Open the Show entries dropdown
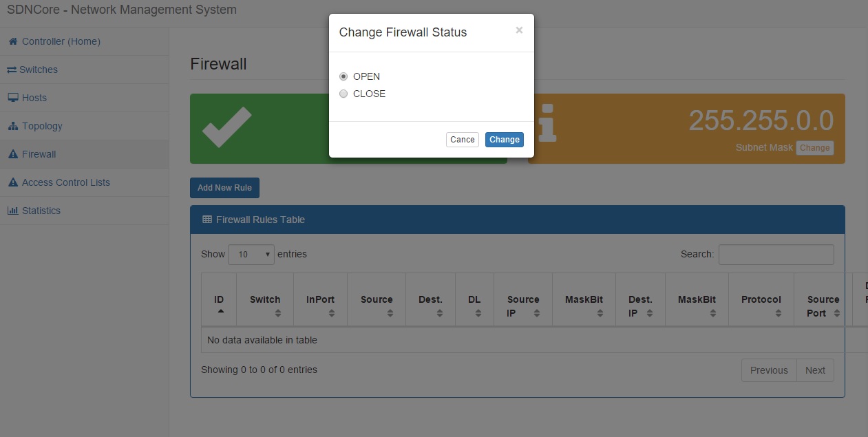This screenshot has height=437, width=868. pyautogui.click(x=251, y=255)
